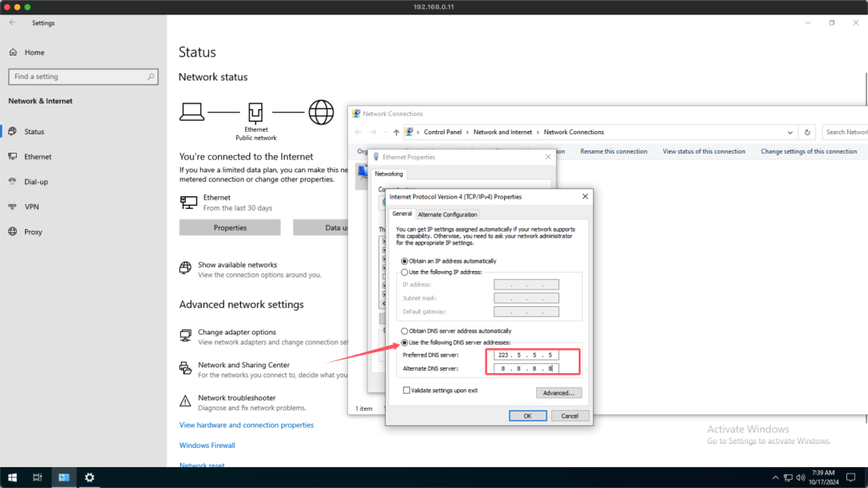
Task: Click the Settings gear on taskbar
Action: pyautogui.click(x=90, y=478)
